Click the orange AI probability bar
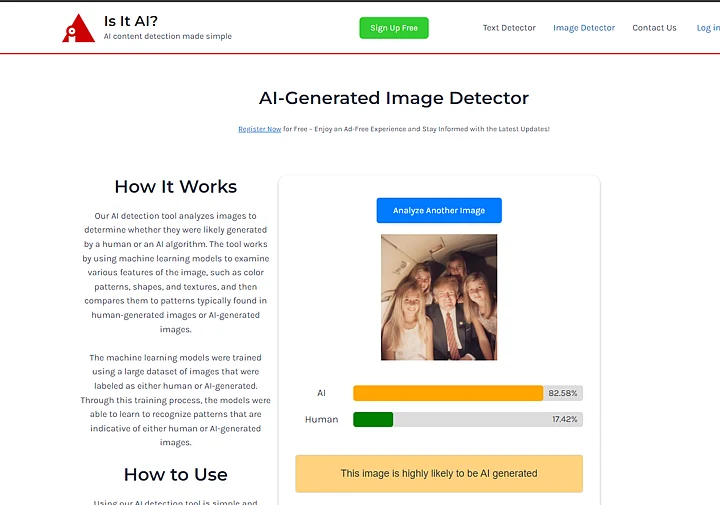 click(447, 393)
